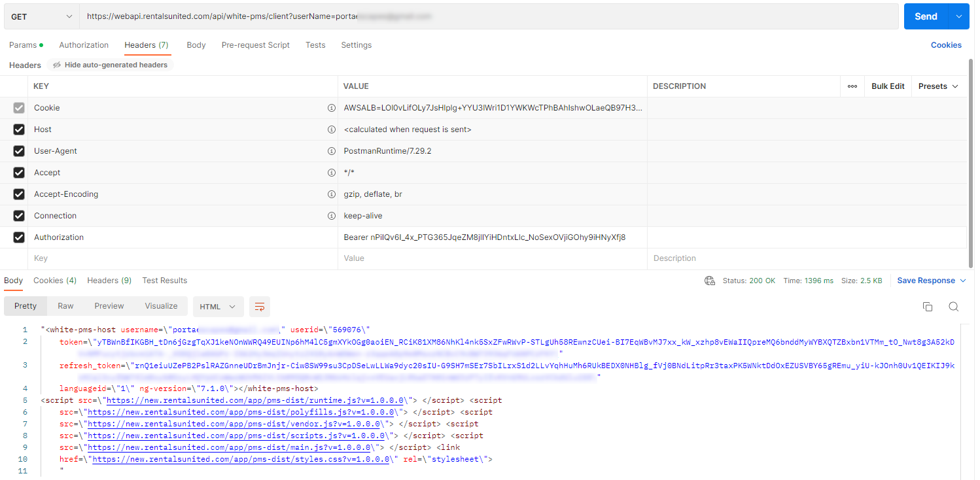Click the blue Send button
980x480 pixels.
tap(925, 16)
